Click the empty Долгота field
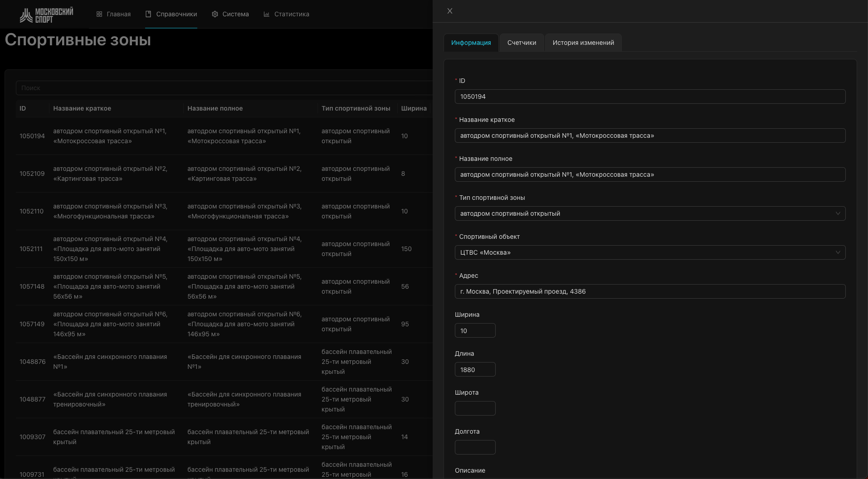Image resolution: width=868 pixels, height=479 pixels. 475,448
